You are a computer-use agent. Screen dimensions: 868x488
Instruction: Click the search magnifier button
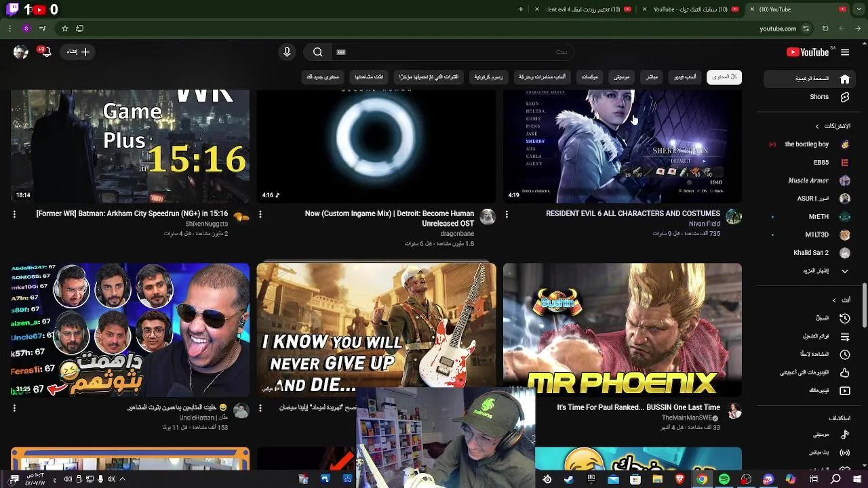317,52
